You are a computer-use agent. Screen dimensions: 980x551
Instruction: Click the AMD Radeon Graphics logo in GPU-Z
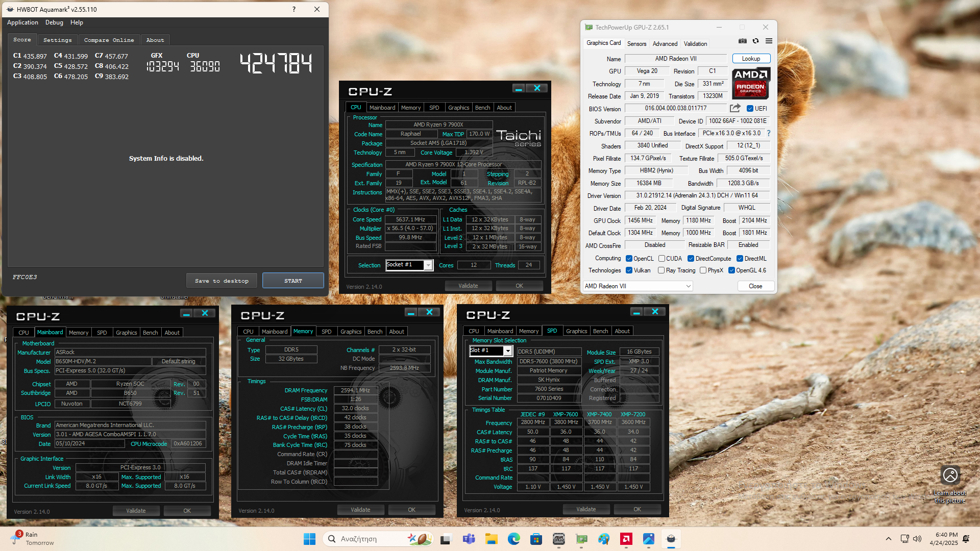pyautogui.click(x=751, y=84)
